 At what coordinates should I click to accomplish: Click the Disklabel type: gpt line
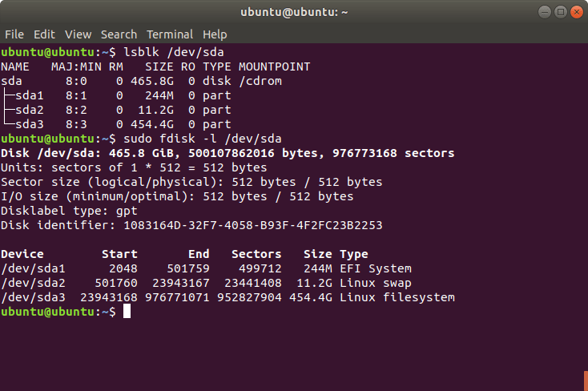[69, 211]
